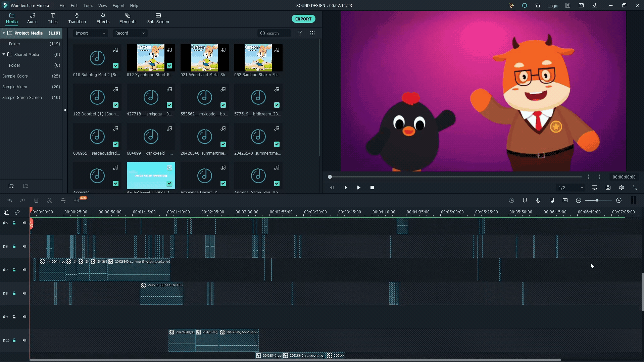Toggle the auto ripple link icon

17,212
